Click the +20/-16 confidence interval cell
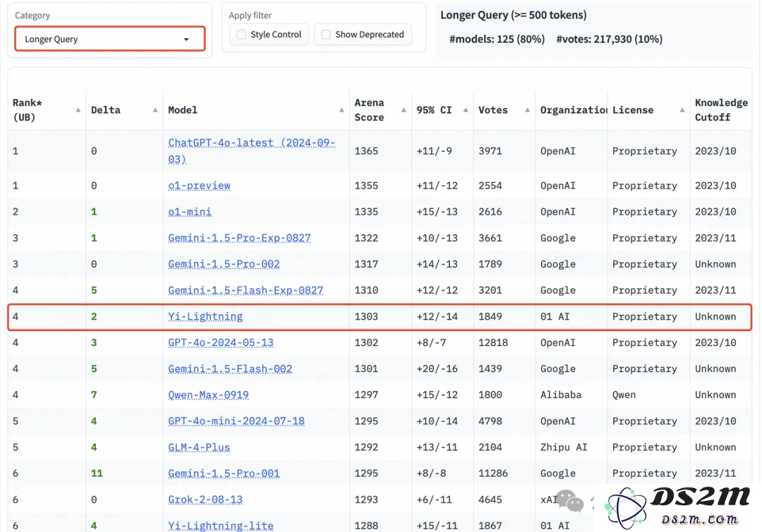 pos(437,369)
